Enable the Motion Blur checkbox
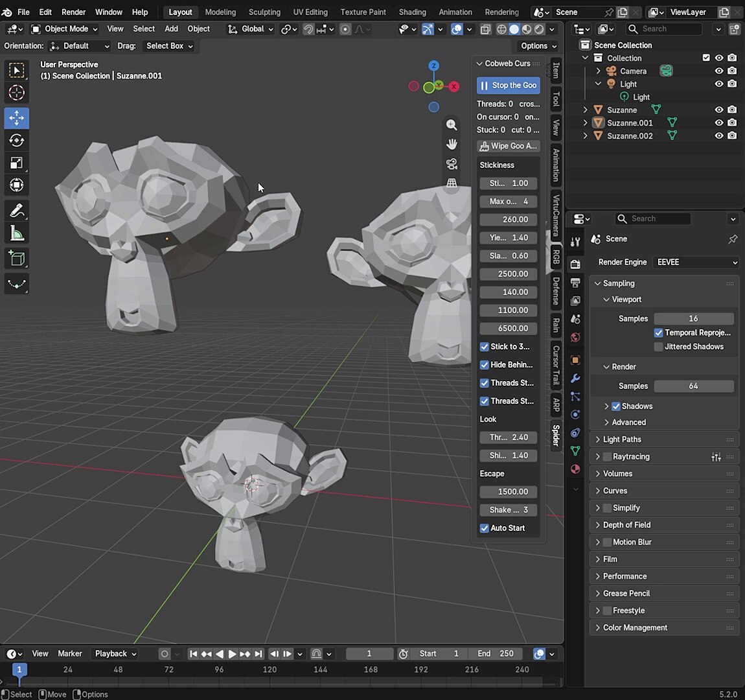745x700 pixels. click(607, 542)
